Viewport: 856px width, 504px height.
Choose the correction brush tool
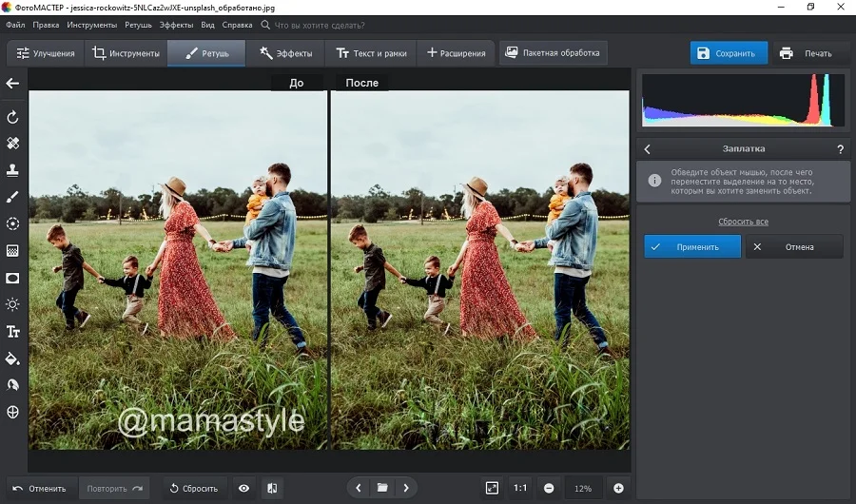pyautogui.click(x=13, y=197)
